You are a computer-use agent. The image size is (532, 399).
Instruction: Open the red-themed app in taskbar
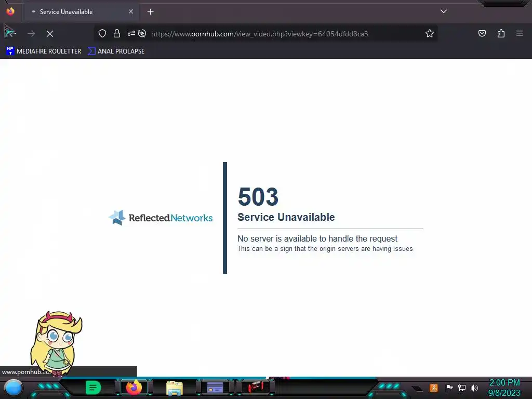256,388
